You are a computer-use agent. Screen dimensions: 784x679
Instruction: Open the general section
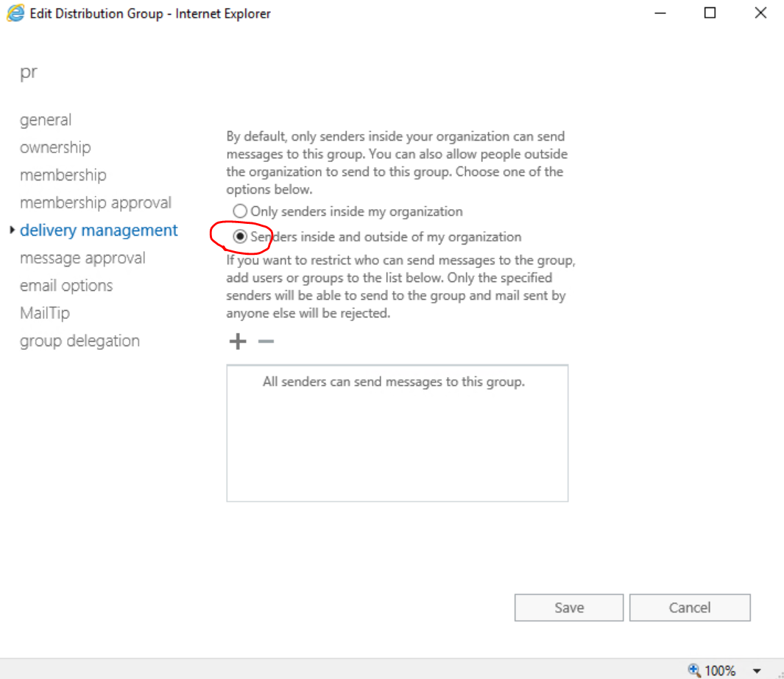[46, 120]
